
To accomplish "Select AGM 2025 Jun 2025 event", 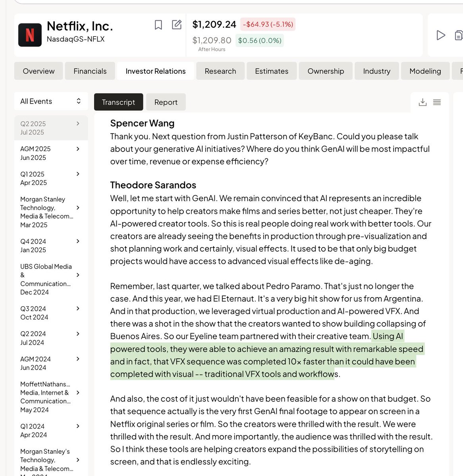I will pyautogui.click(x=51, y=153).
